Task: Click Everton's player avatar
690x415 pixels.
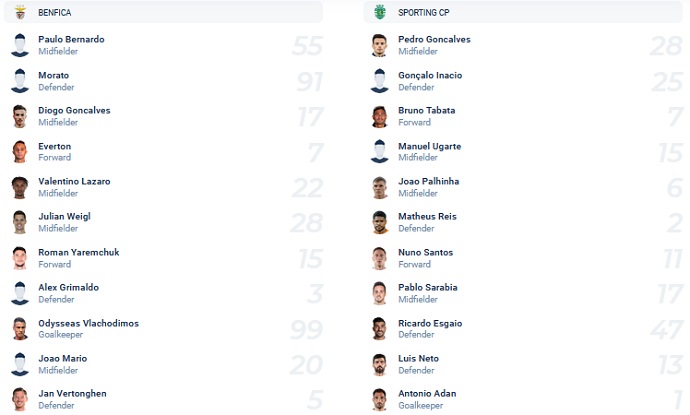Action: coord(20,152)
